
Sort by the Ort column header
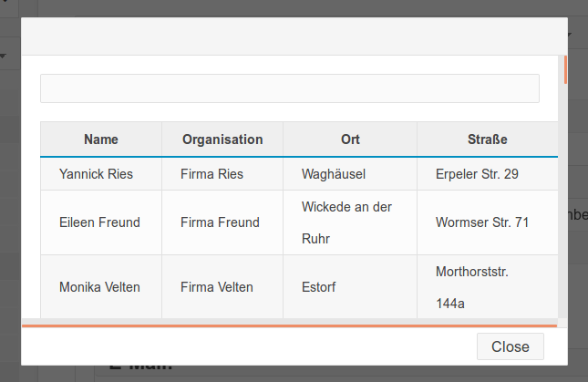click(350, 139)
